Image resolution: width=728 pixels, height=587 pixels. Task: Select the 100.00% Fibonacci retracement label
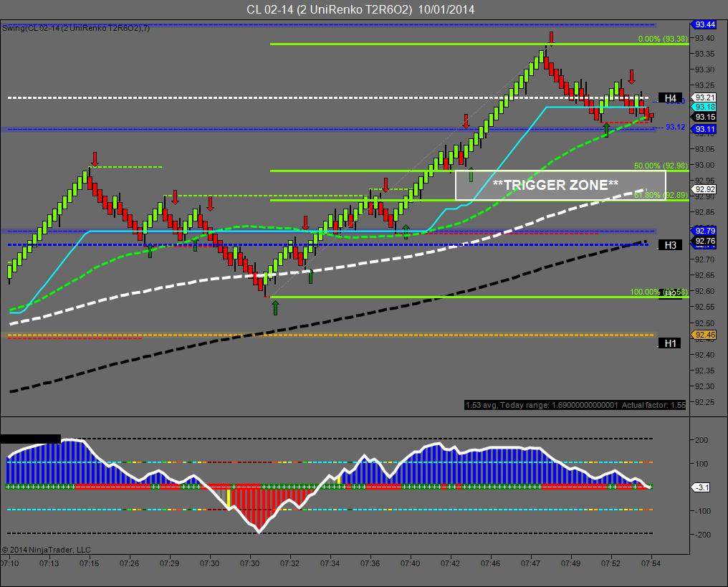[x=658, y=292]
